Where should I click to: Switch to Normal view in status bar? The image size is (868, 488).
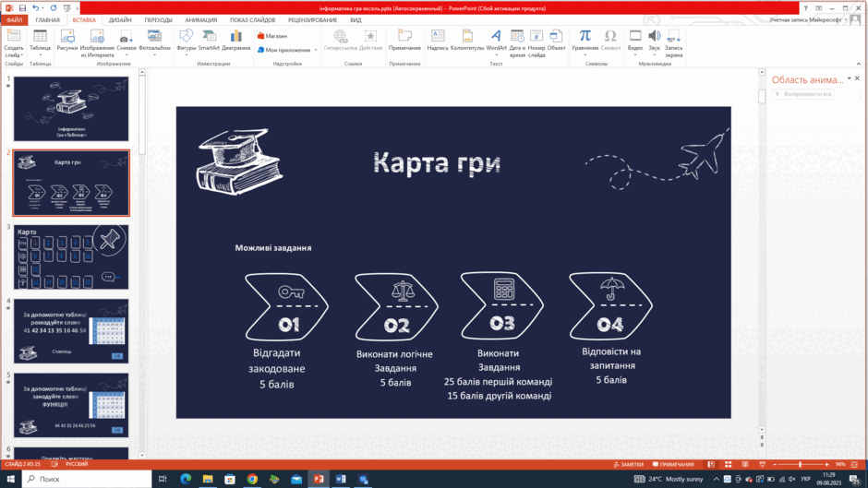pyautogui.click(x=711, y=464)
